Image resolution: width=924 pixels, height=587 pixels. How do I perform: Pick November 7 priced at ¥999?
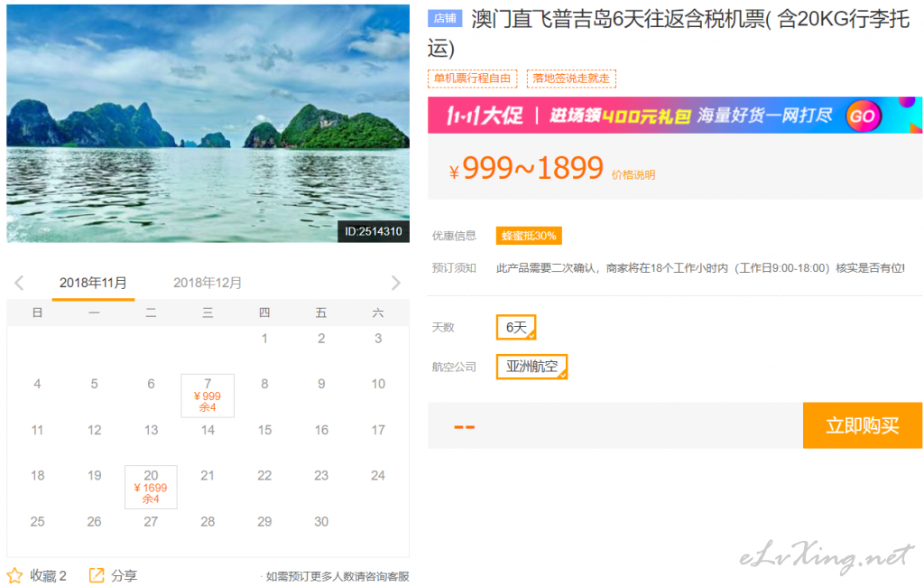pos(208,396)
